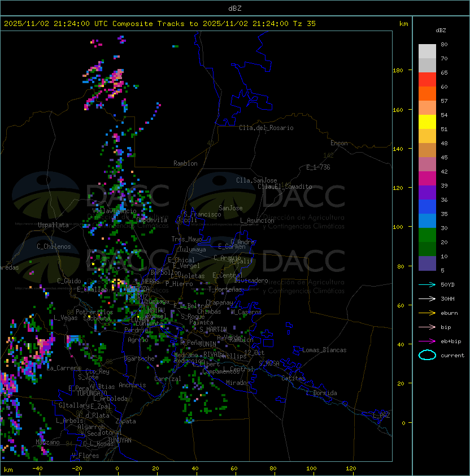
Task: Select the 'La_Carrera' label
Action: [x=64, y=368]
